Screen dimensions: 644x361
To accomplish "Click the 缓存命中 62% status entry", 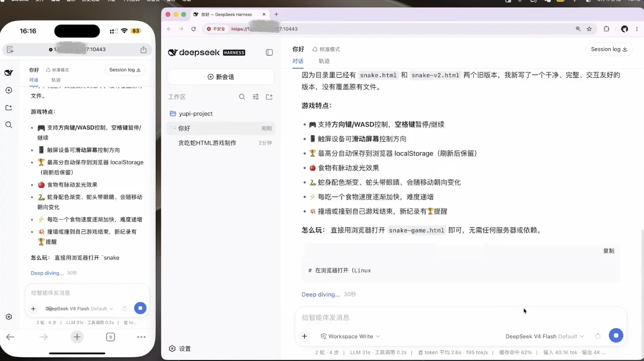I will tap(515, 352).
